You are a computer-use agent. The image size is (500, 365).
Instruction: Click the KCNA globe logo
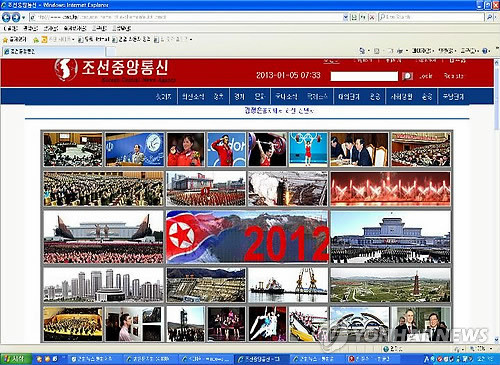66,70
